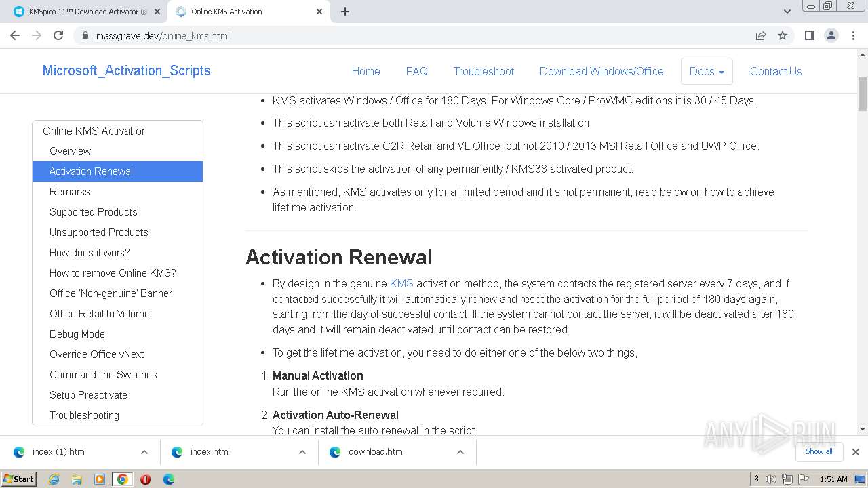Expand options for index.html download
The height and width of the screenshot is (488, 868).
[302, 452]
